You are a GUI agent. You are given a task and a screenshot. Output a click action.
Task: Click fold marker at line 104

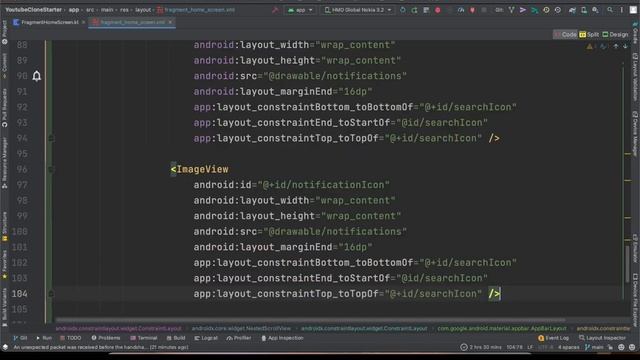tap(51, 293)
